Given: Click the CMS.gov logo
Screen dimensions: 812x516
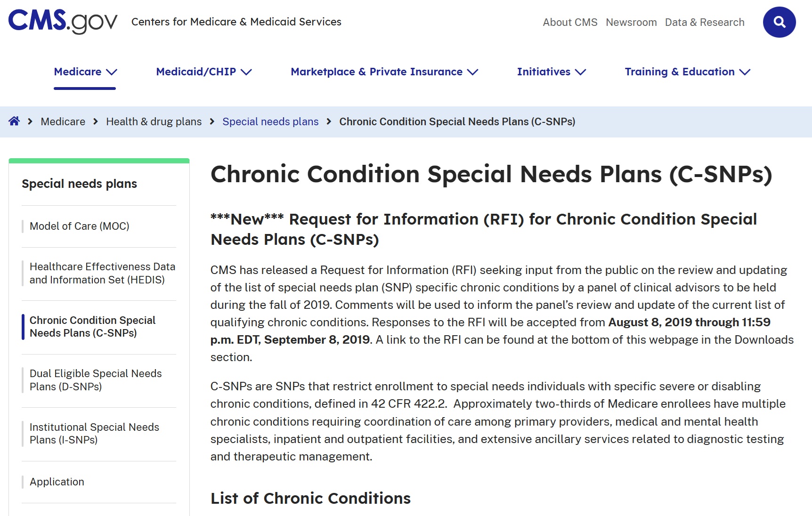Looking at the screenshot, I should click(x=63, y=21).
